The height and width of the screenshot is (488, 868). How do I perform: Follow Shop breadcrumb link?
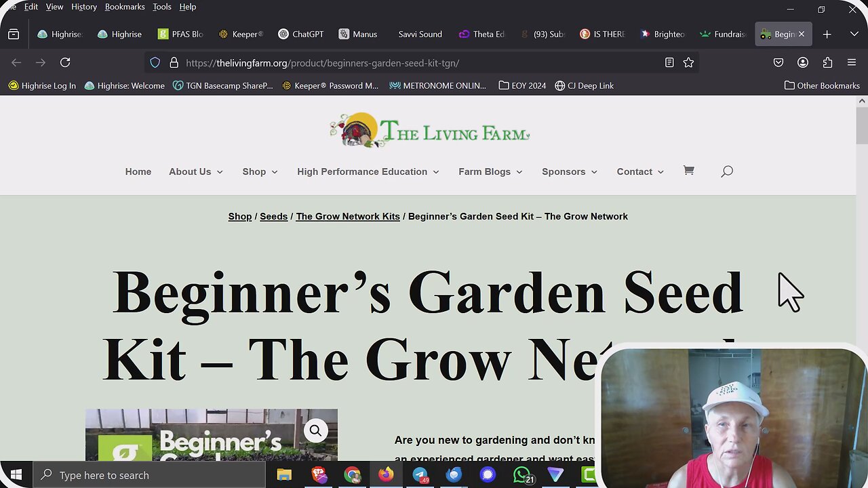(240, 216)
